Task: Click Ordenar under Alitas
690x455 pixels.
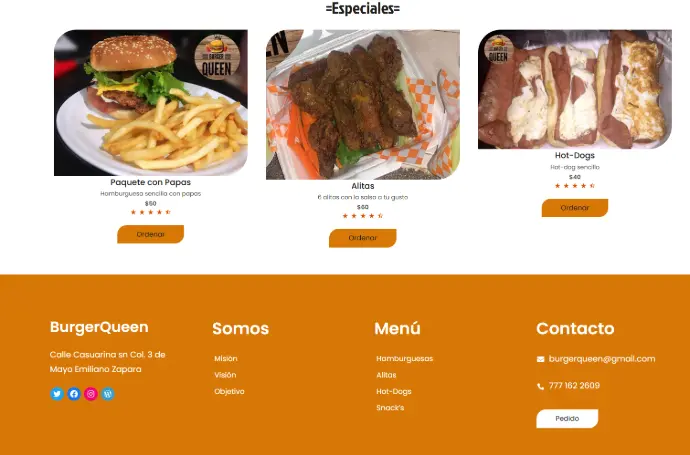Action: click(363, 238)
